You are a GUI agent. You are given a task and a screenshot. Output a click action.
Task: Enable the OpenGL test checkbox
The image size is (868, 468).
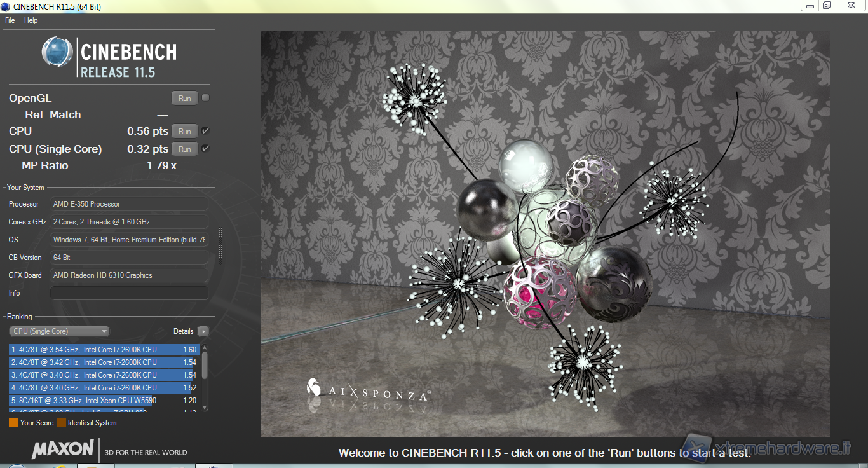point(205,98)
